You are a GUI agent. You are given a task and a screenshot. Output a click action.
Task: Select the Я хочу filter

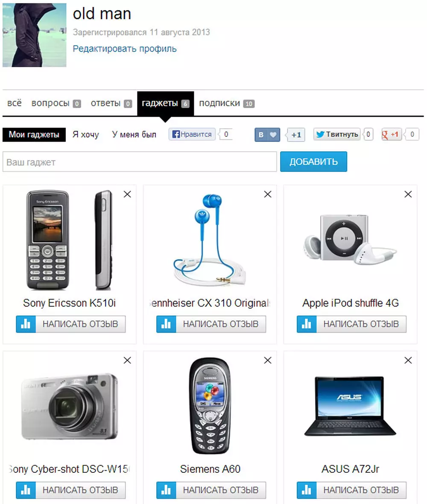pos(86,134)
